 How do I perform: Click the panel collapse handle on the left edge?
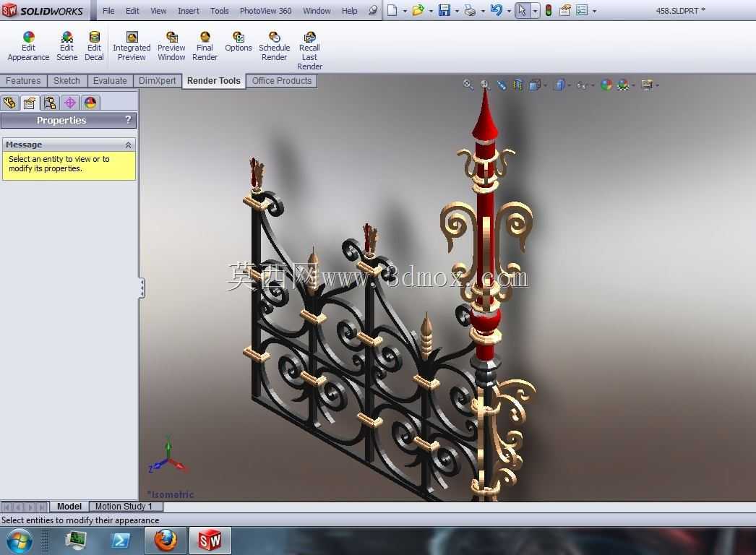[142, 288]
